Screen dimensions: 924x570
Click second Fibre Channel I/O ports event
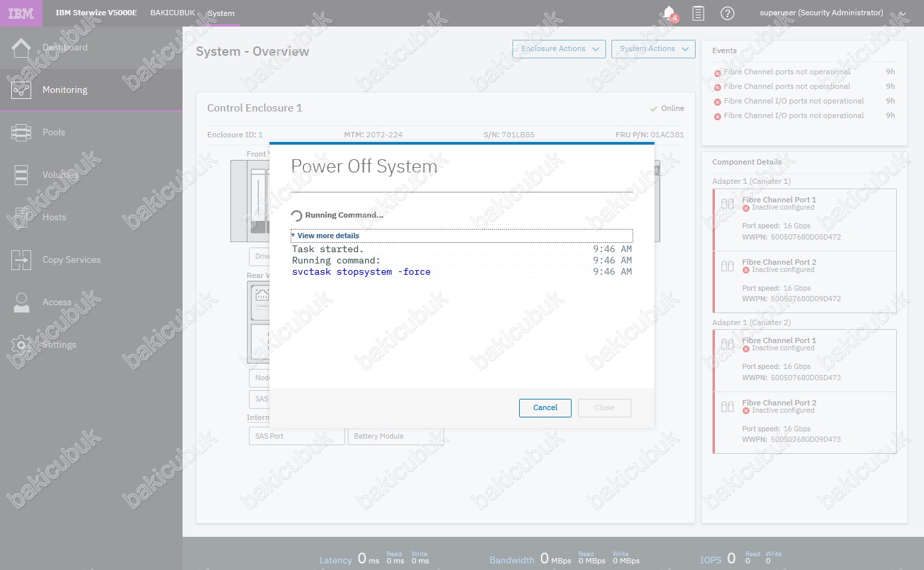pyautogui.click(x=794, y=115)
